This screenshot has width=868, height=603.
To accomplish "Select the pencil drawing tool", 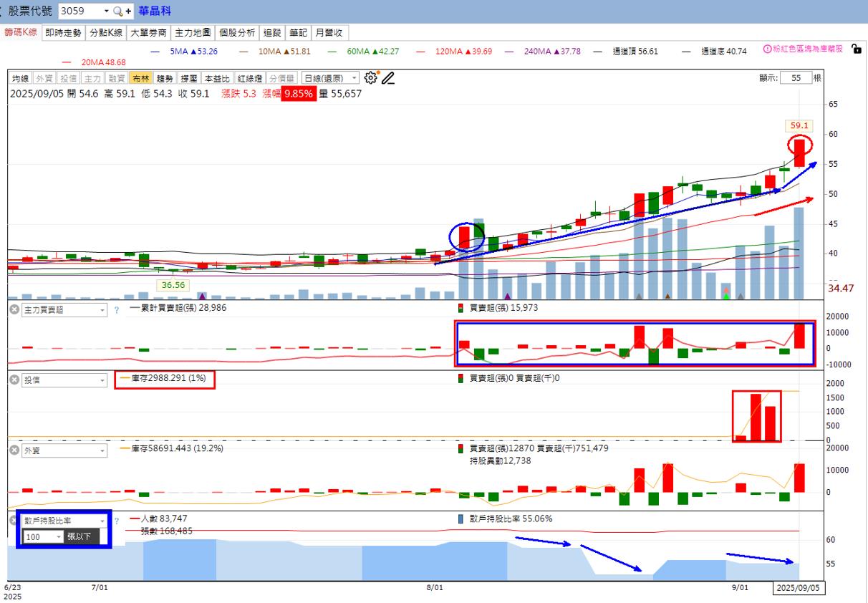I will pos(388,78).
